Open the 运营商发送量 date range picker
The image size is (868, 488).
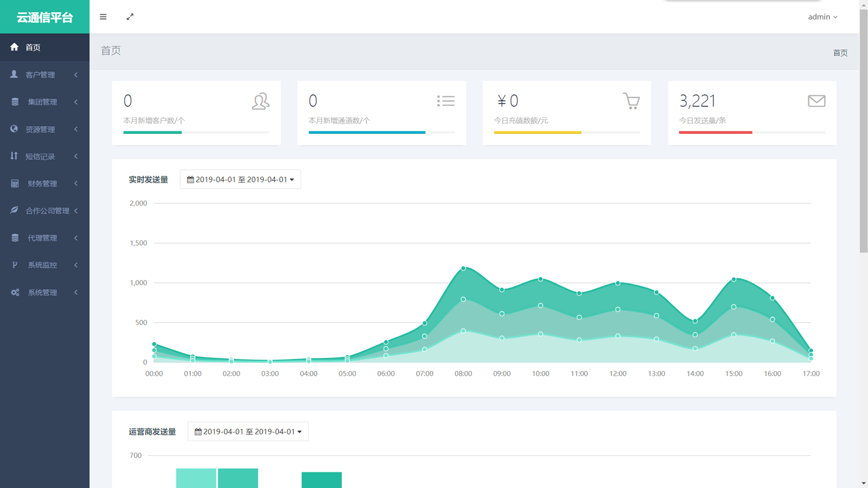point(248,432)
